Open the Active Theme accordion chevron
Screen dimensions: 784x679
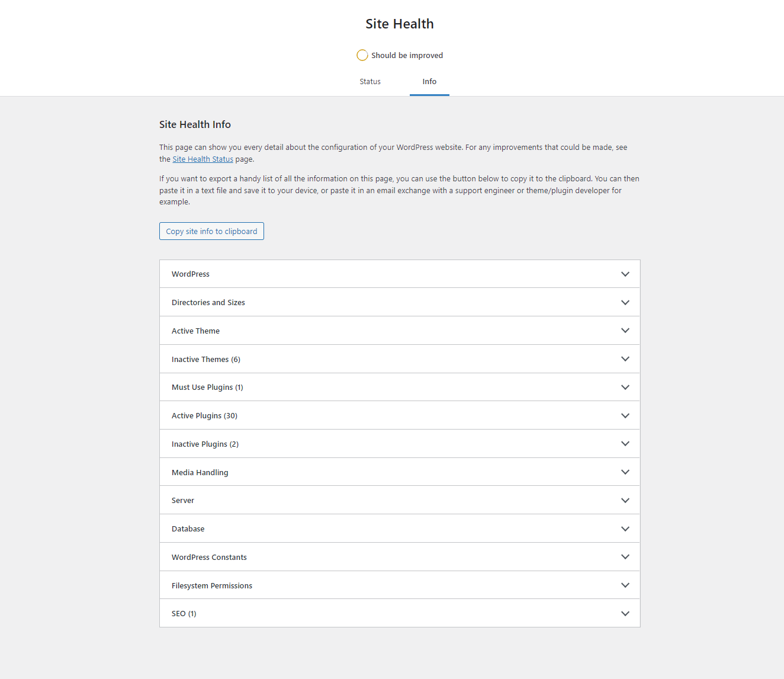(x=625, y=331)
